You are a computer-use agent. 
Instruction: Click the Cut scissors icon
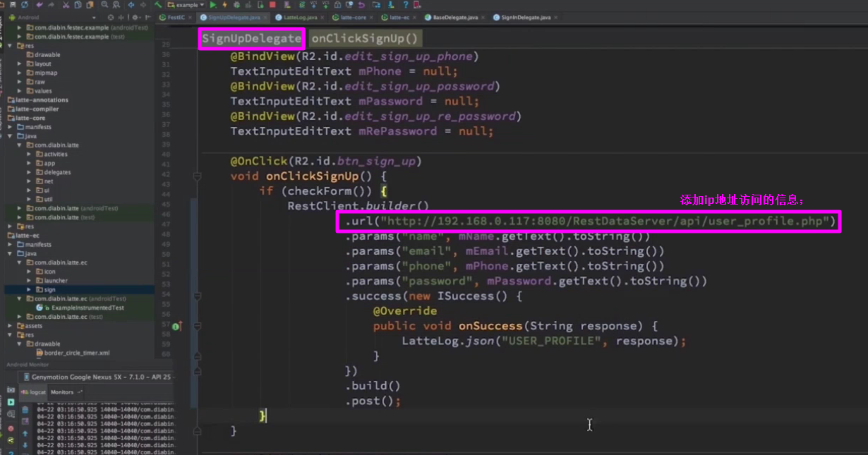click(66, 5)
